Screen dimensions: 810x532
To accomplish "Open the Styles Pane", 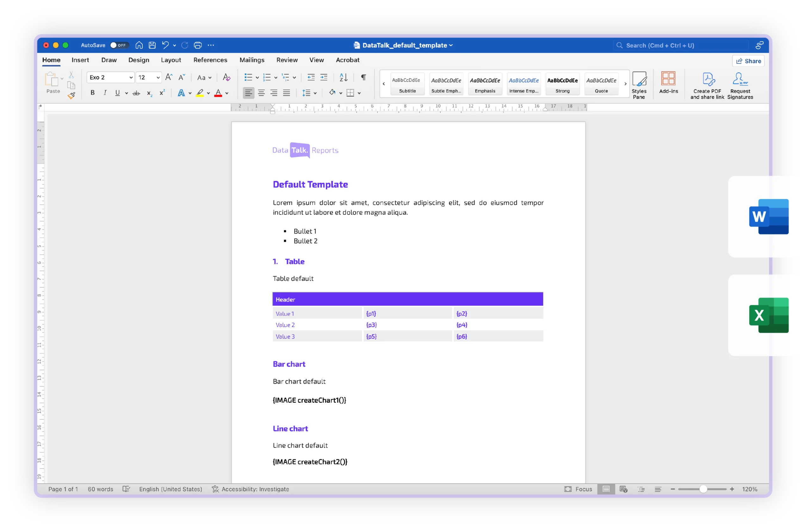I will [639, 85].
